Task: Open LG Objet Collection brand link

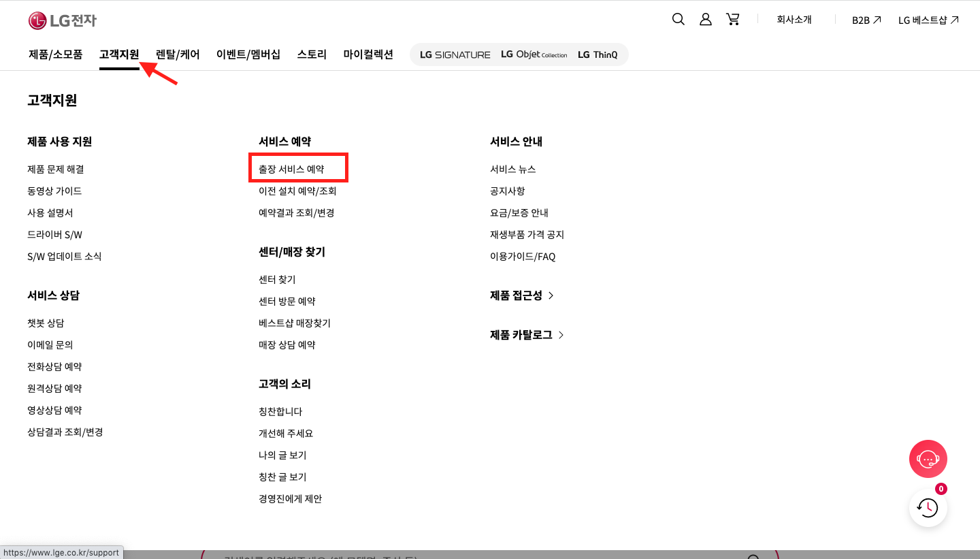Action: pyautogui.click(x=534, y=54)
